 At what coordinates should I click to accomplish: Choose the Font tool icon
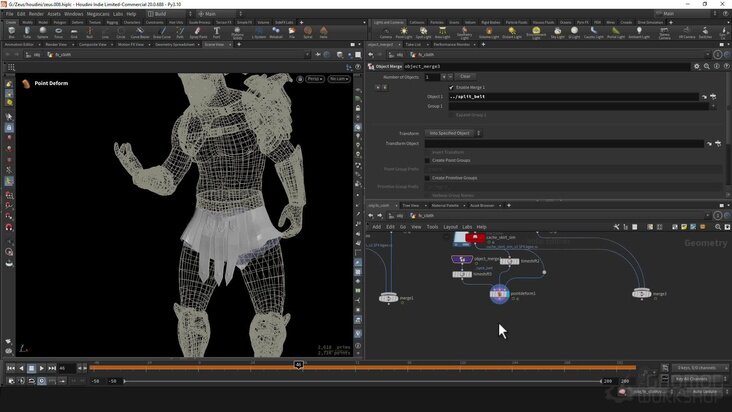pyautogui.click(x=216, y=32)
